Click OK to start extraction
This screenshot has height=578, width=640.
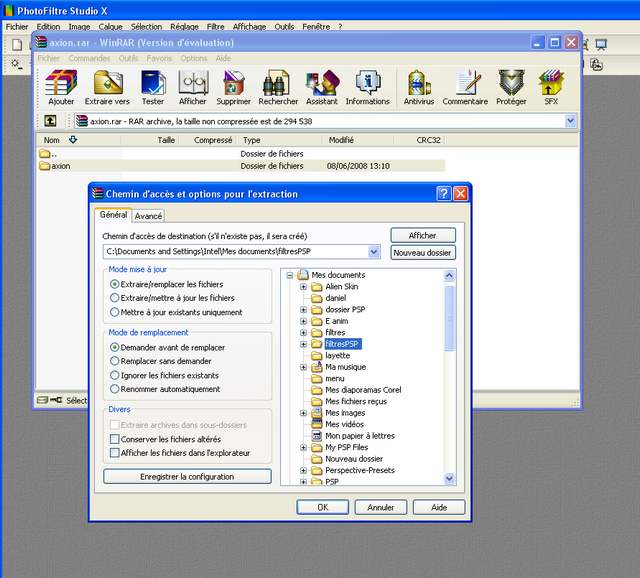coord(322,507)
